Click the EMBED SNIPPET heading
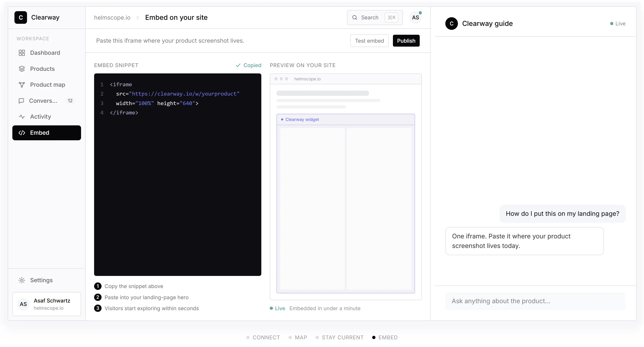644x347 pixels. [x=116, y=65]
